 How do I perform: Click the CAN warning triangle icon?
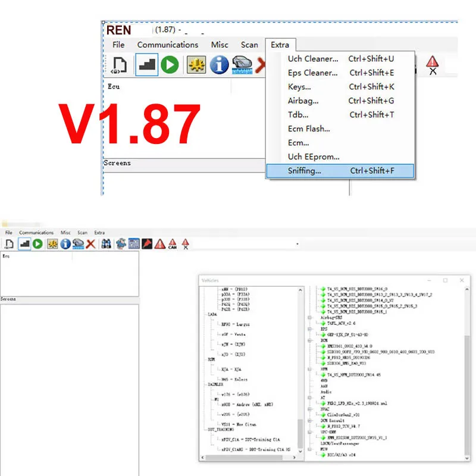(x=173, y=244)
